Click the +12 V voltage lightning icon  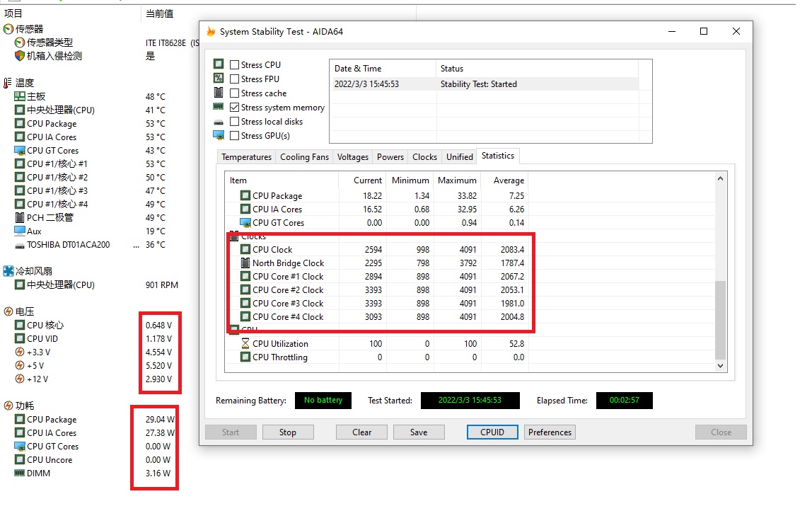[x=20, y=379]
